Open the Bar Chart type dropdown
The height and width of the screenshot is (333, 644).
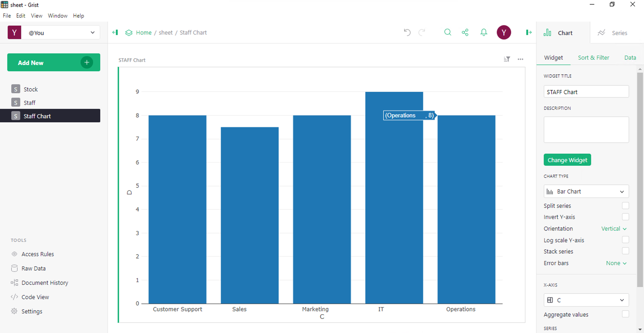(586, 192)
